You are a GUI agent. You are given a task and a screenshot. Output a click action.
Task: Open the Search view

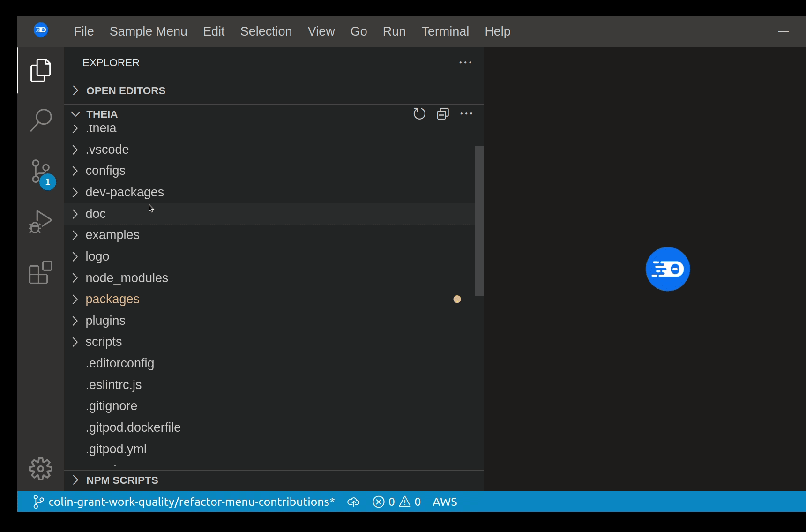click(x=41, y=120)
